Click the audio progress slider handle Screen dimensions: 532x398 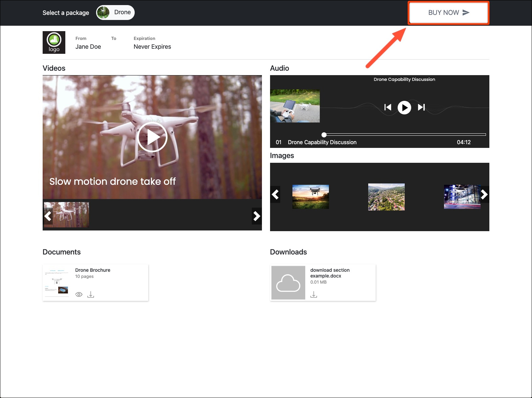point(324,135)
